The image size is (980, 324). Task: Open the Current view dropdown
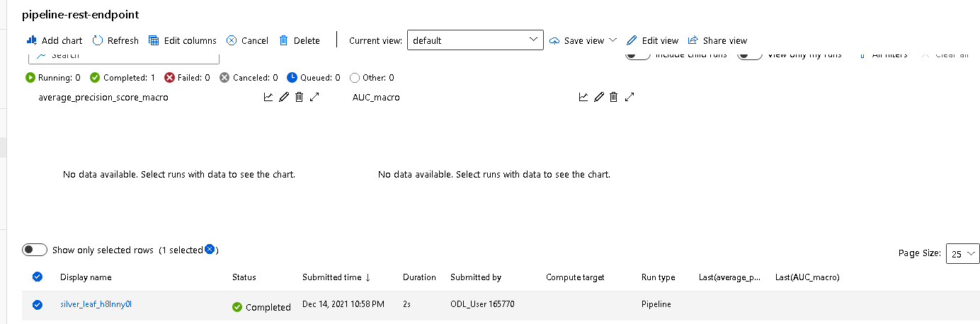[x=475, y=40]
